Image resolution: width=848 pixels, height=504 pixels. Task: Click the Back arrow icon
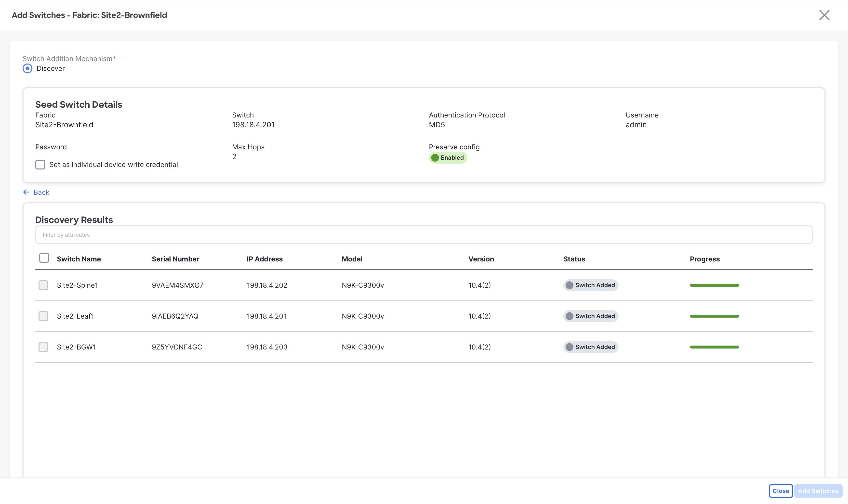pyautogui.click(x=26, y=192)
